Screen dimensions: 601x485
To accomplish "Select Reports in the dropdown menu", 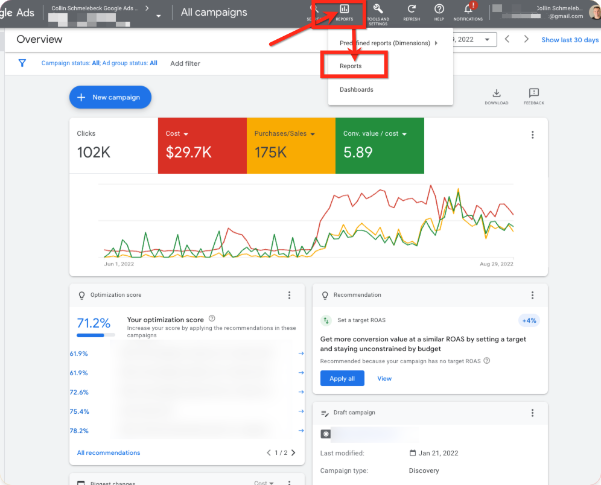I will (x=350, y=66).
